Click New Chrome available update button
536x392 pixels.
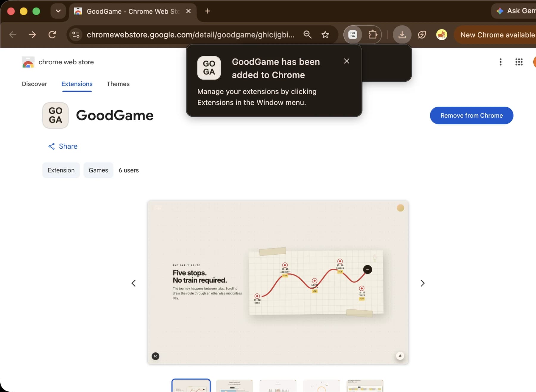coord(495,35)
